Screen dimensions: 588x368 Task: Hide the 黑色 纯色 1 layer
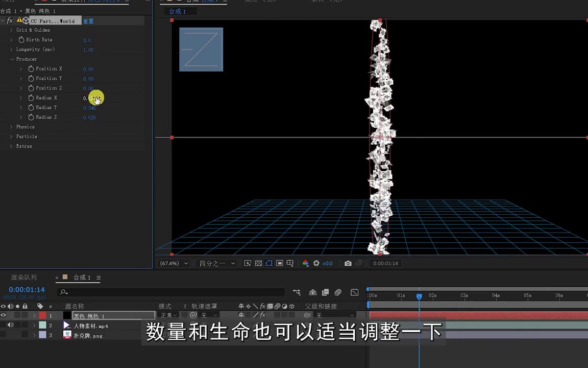point(4,315)
